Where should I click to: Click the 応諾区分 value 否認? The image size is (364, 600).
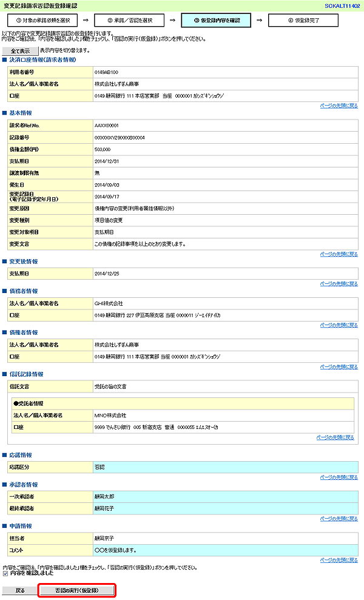99,467
